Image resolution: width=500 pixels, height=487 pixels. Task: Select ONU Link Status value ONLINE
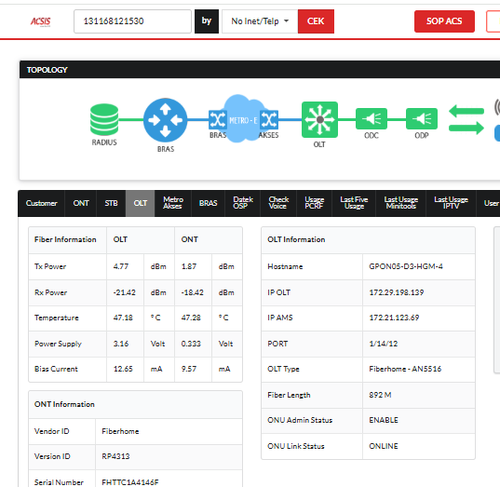pyautogui.click(x=383, y=446)
